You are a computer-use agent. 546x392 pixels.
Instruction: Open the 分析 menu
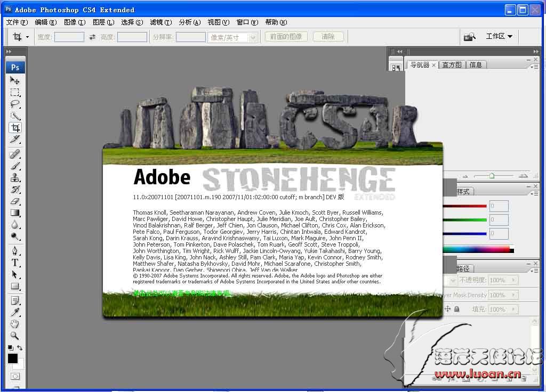(190, 22)
